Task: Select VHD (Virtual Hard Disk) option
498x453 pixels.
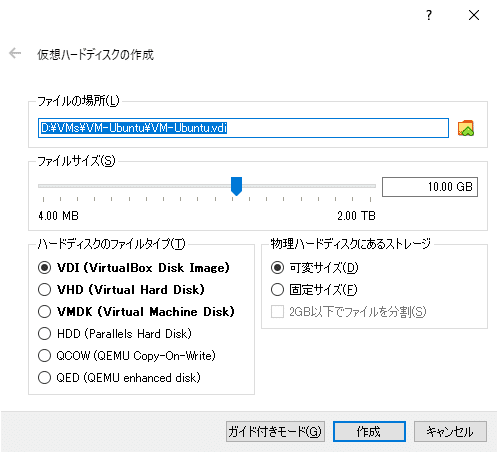Action: (x=121, y=290)
